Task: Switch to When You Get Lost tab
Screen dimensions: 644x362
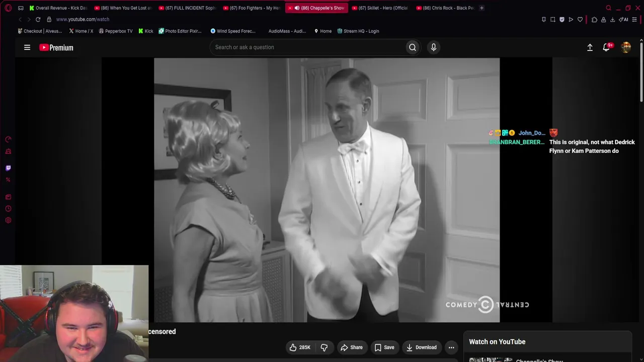Action: [x=123, y=8]
